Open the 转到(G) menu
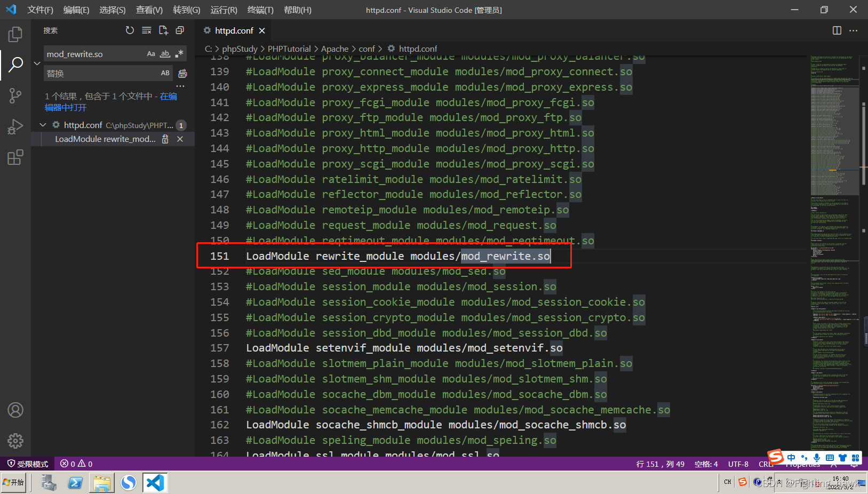 coord(187,10)
